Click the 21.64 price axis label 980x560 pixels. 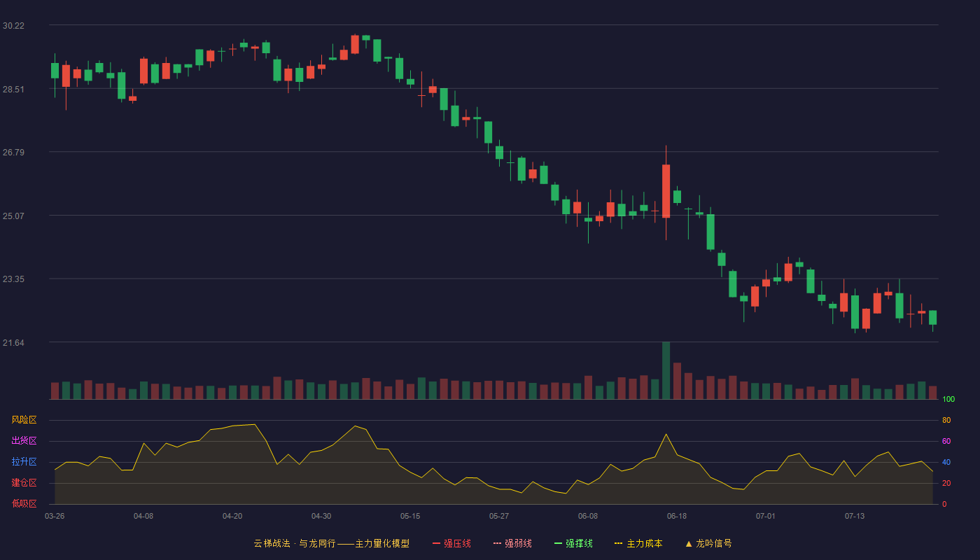[13, 342]
